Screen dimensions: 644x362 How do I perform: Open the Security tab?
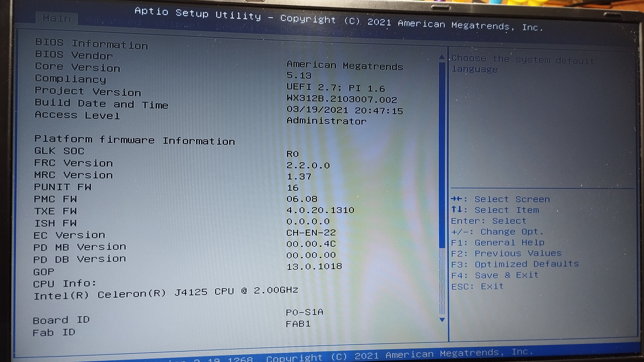[x=241, y=27]
